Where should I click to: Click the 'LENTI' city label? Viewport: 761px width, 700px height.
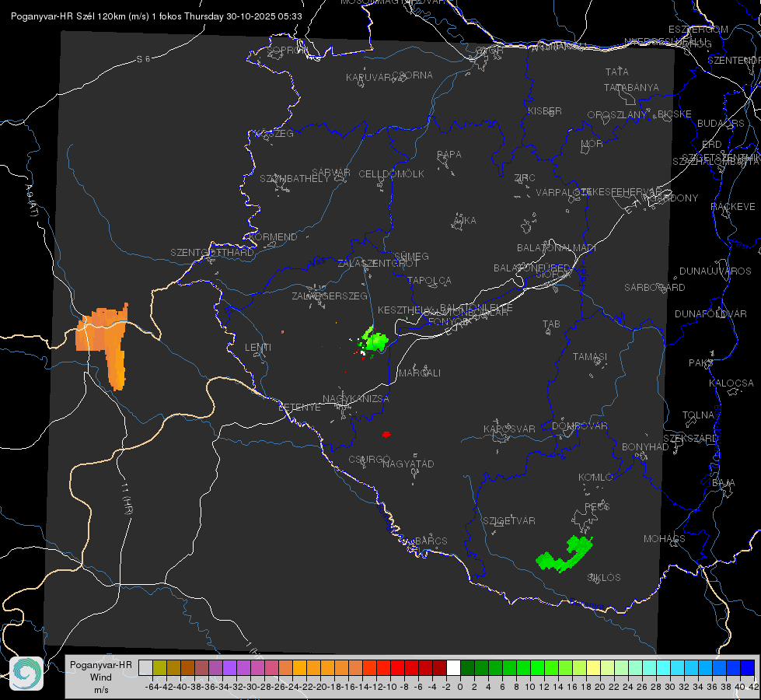click(258, 348)
